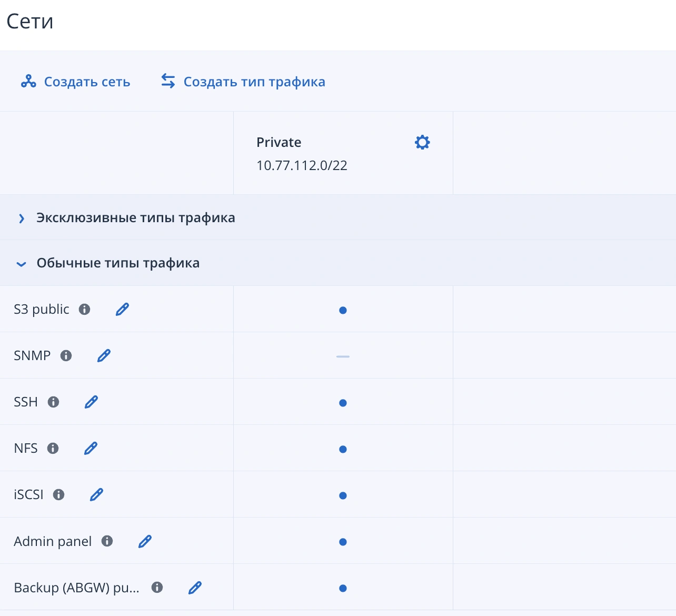Click Создать сеть button
Screen dimensions: 676x616
[x=76, y=82]
